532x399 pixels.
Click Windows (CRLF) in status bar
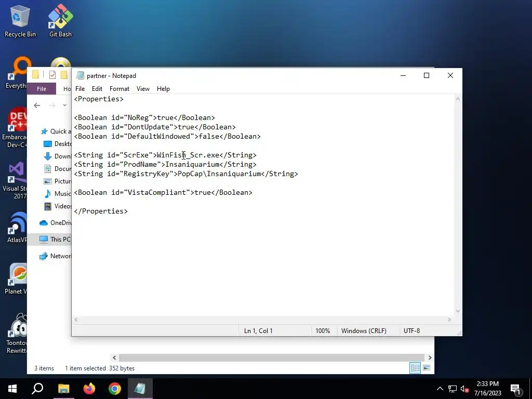tap(364, 331)
